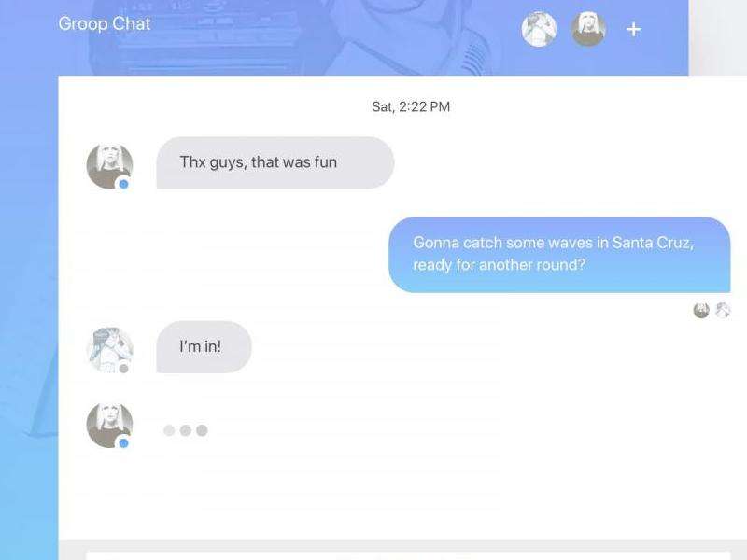Click blue status dot on typing avatar
747x560 pixels.
pyautogui.click(x=123, y=443)
